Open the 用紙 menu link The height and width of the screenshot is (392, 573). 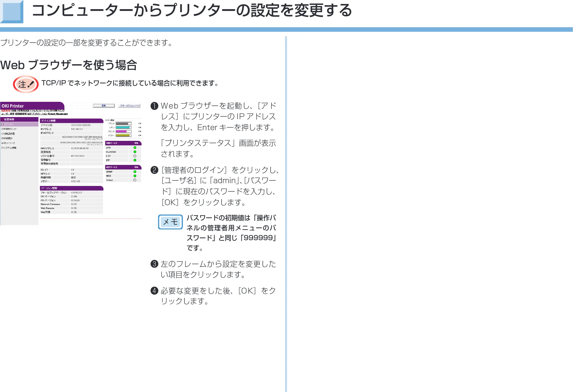[x=14, y=110]
